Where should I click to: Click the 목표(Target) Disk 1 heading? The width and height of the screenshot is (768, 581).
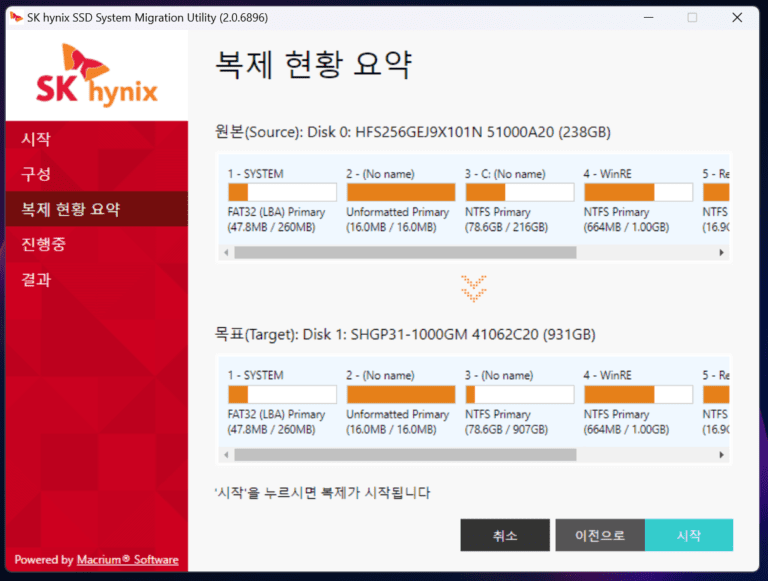pyautogui.click(x=405, y=335)
